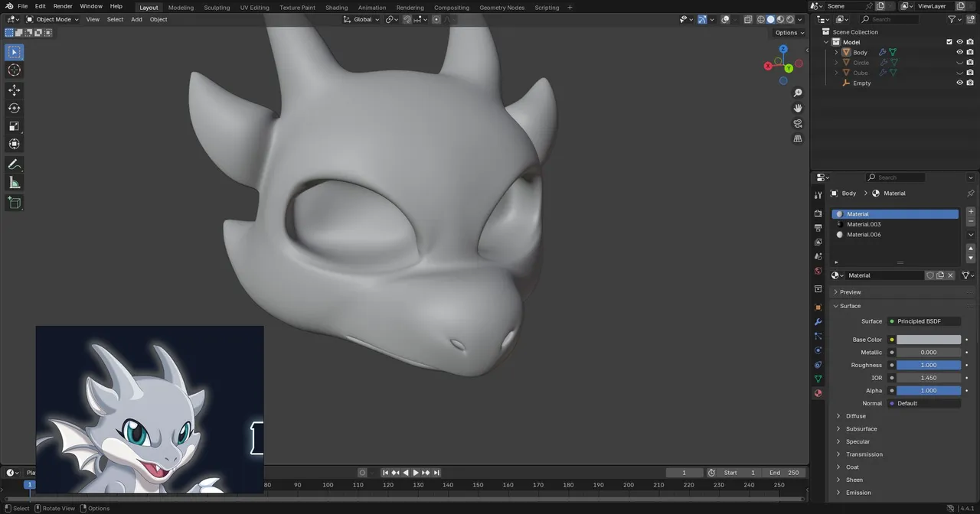The width and height of the screenshot is (980, 514).
Task: Switch to UV Editing workspace tab
Action: (254, 8)
